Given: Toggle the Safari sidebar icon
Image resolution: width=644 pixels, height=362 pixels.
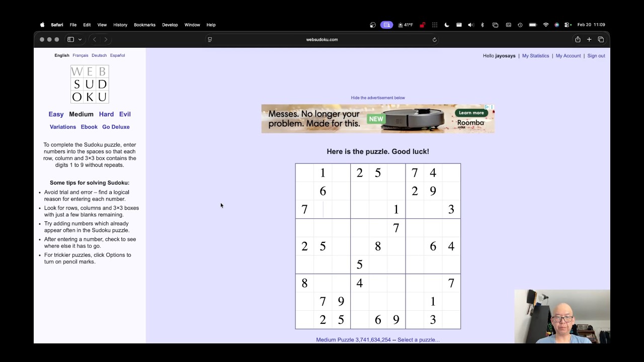Looking at the screenshot, I should point(71,39).
